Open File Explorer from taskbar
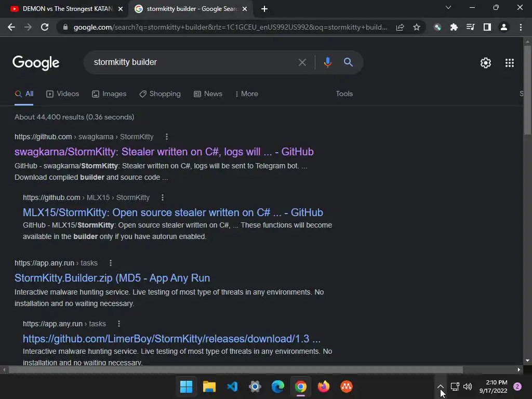Image resolution: width=532 pixels, height=399 pixels. tap(209, 387)
